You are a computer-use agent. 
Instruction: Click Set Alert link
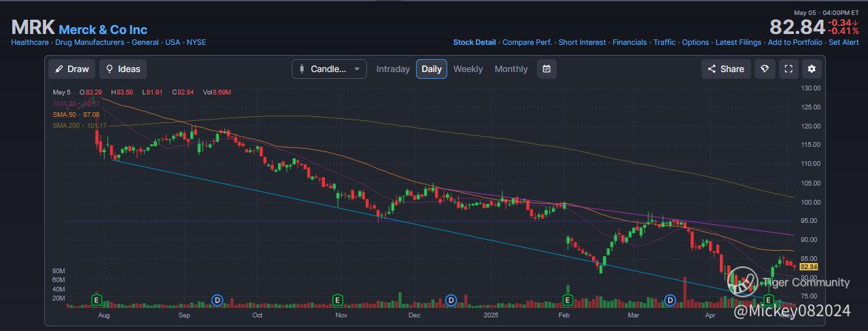click(844, 42)
